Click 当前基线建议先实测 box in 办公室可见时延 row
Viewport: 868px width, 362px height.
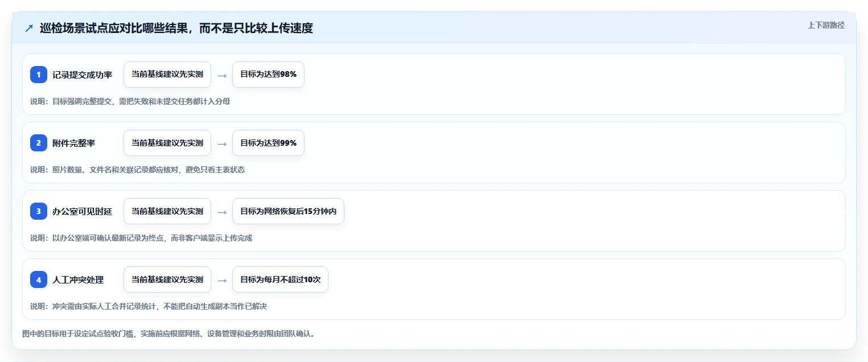coord(167,211)
